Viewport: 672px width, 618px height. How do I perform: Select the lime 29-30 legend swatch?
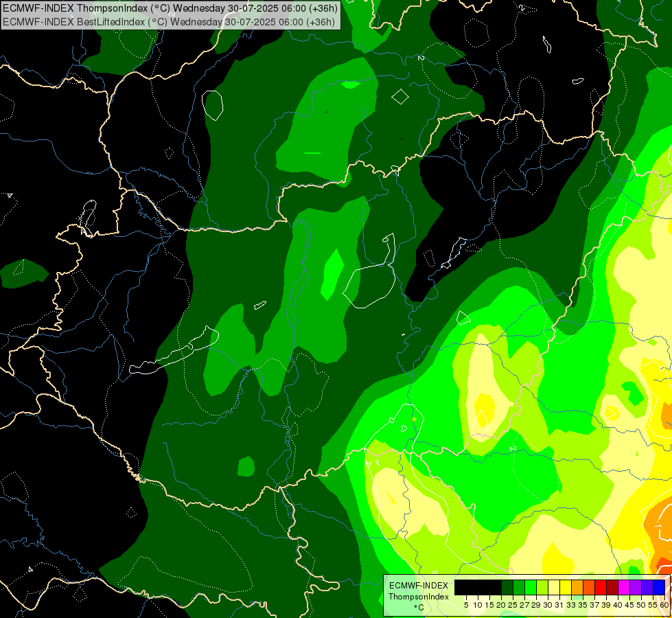tap(542, 587)
